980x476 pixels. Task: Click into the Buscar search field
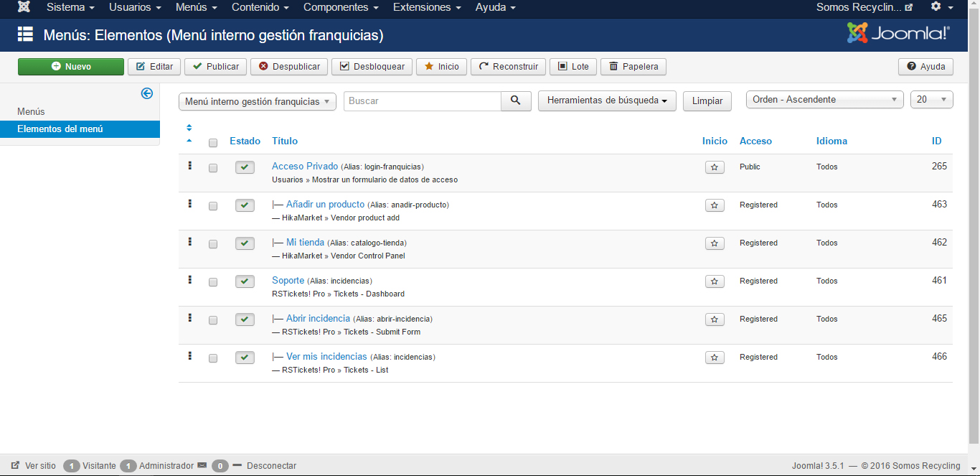[423, 101]
